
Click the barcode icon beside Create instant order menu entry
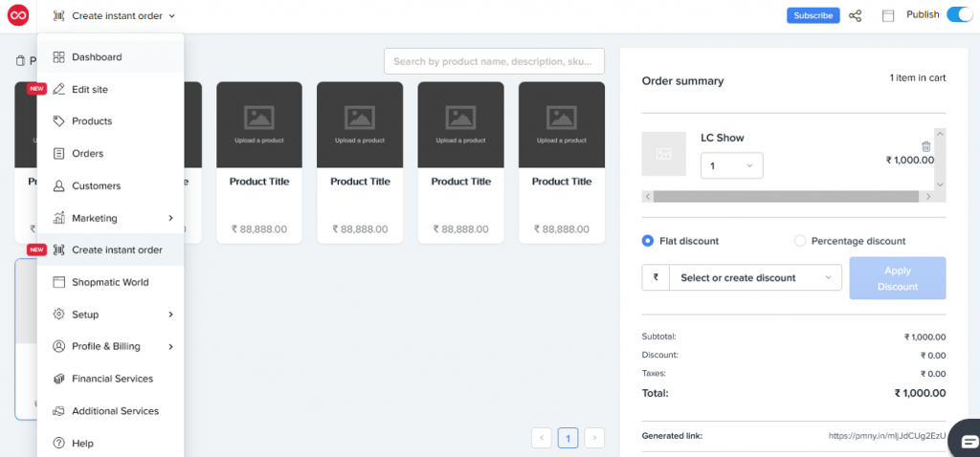[58, 250]
